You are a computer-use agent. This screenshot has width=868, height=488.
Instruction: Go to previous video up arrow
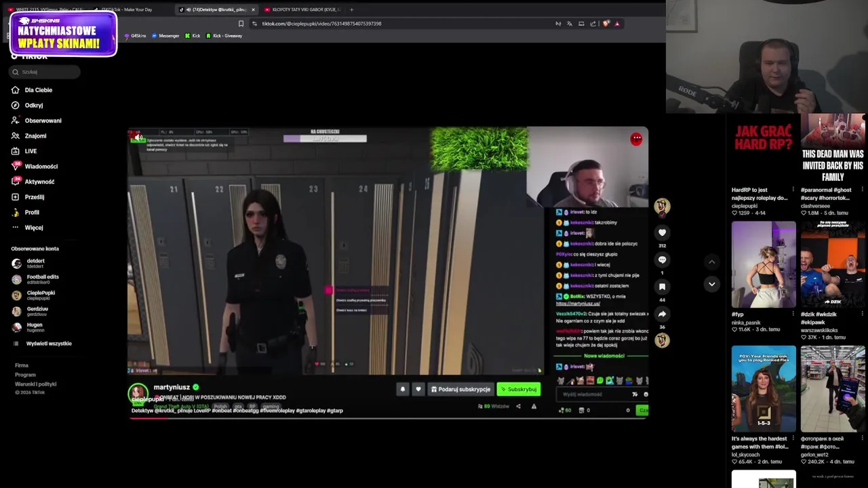tap(711, 262)
